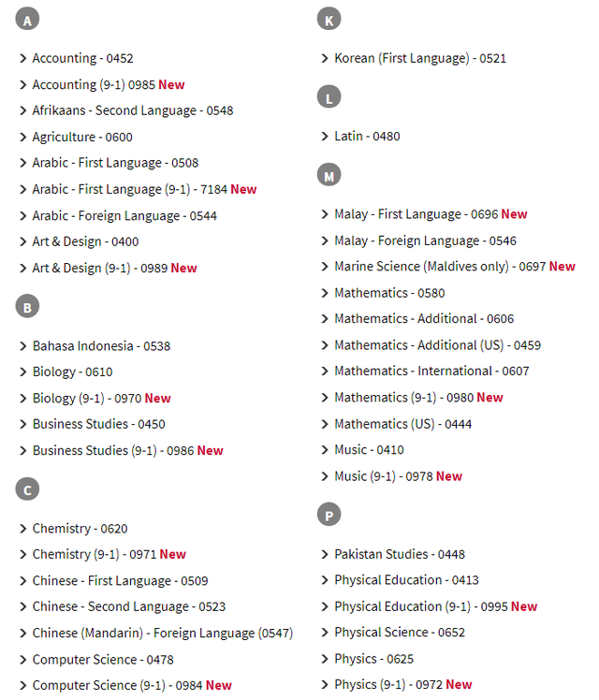Go to Business Studies - 0450
The width and height of the screenshot is (599, 700).
tap(98, 424)
